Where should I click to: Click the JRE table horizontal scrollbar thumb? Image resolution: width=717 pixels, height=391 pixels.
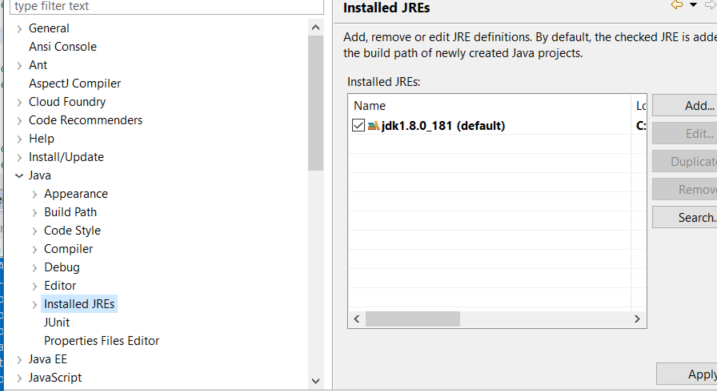click(x=412, y=319)
